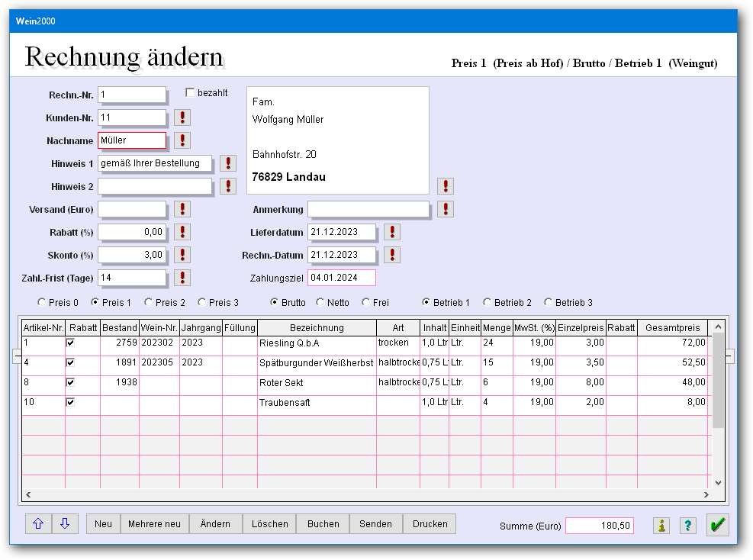Click the Artikel-Nr. column header

[43, 327]
